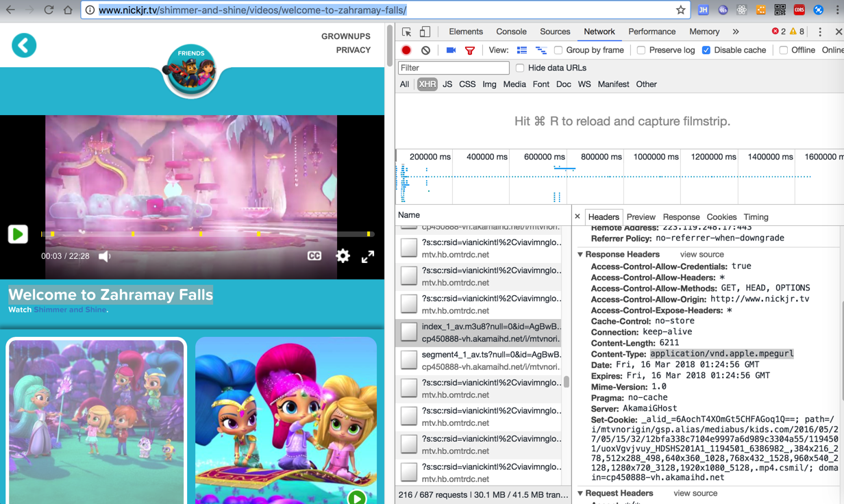The height and width of the screenshot is (504, 844).
Task: Click the GROWNUPS link
Action: click(x=346, y=36)
